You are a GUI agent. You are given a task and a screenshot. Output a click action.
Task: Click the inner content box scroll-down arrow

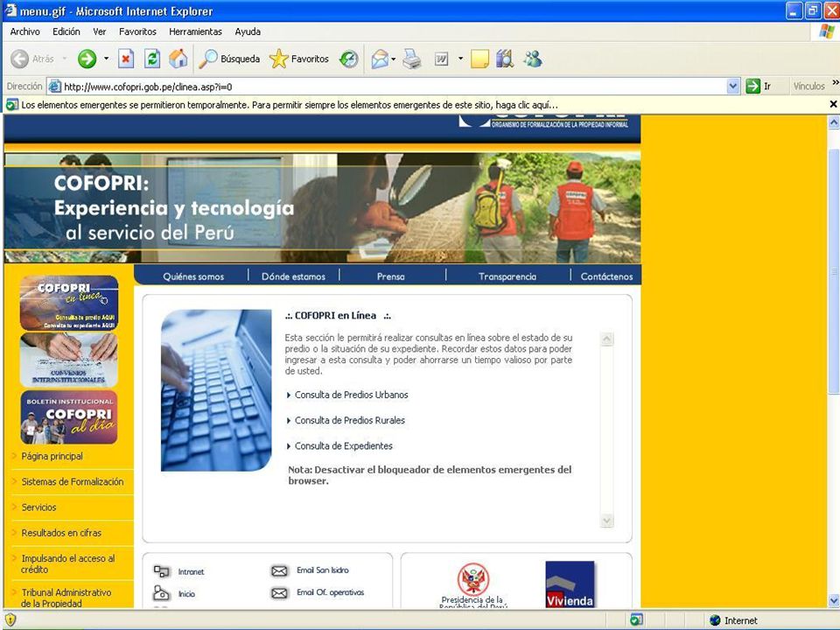click(x=607, y=520)
